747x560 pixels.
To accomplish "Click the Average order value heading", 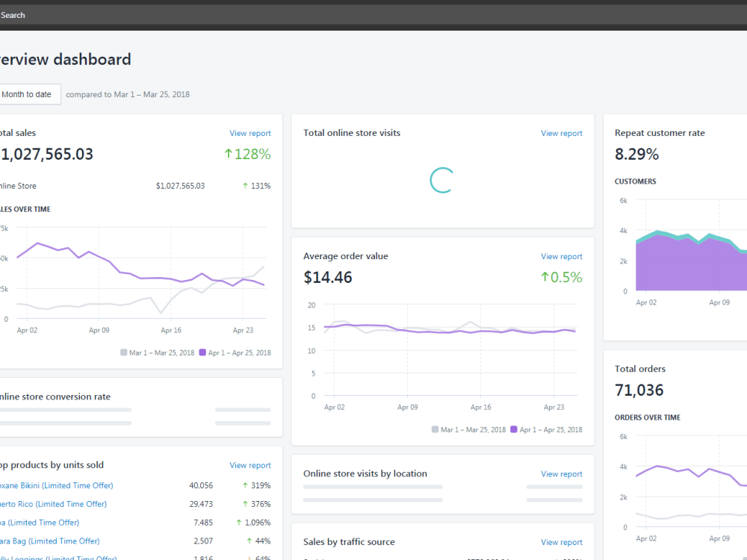I will click(x=346, y=256).
